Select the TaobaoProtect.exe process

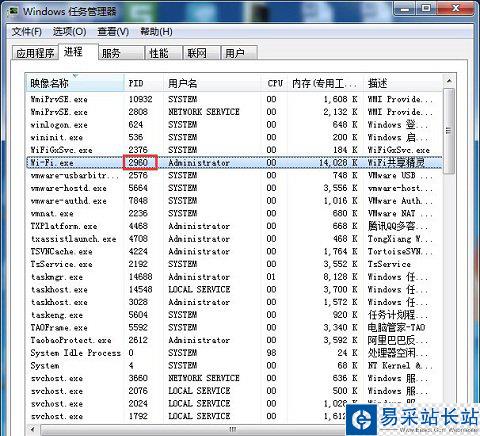[235, 340]
